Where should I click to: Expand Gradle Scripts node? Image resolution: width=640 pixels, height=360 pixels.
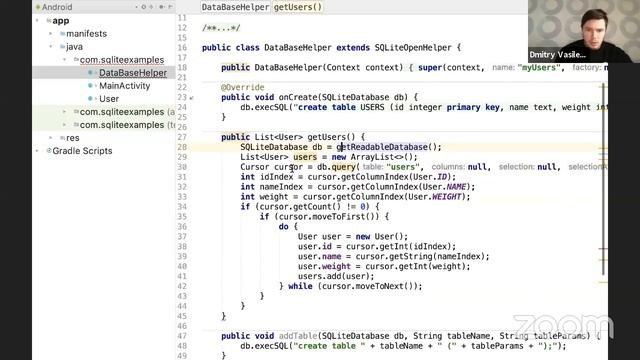click(x=38, y=151)
